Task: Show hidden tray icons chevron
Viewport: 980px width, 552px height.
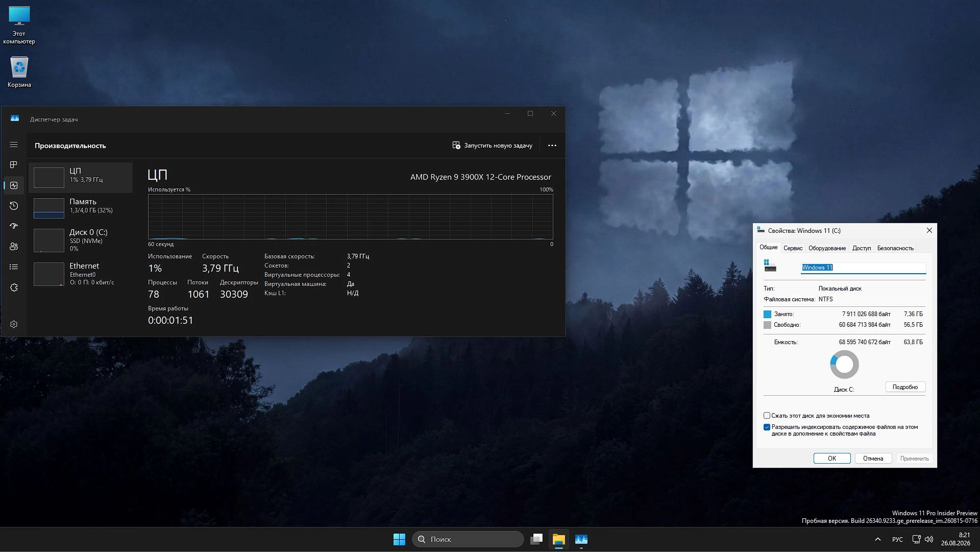Action: pos(878,539)
